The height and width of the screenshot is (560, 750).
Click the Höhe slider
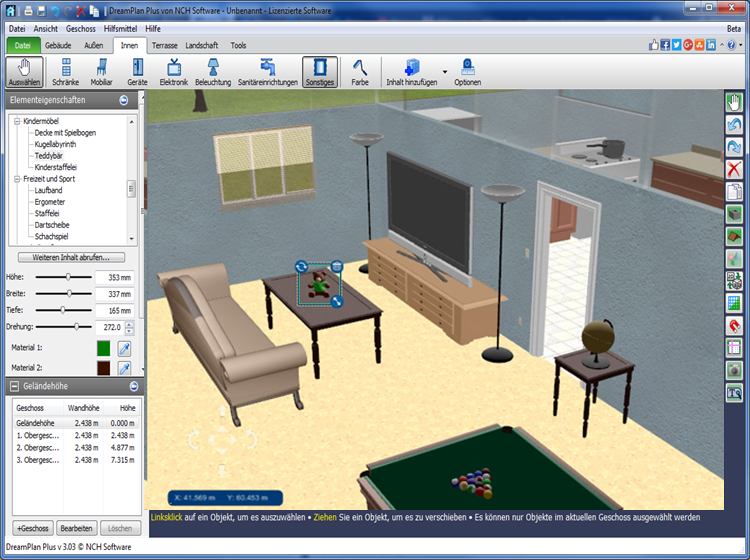click(64, 277)
